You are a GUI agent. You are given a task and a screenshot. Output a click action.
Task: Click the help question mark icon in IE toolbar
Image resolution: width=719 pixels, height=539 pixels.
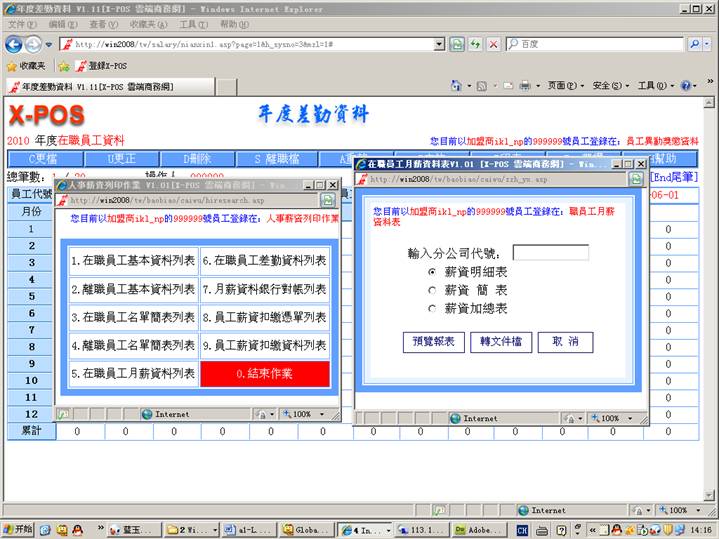point(686,86)
